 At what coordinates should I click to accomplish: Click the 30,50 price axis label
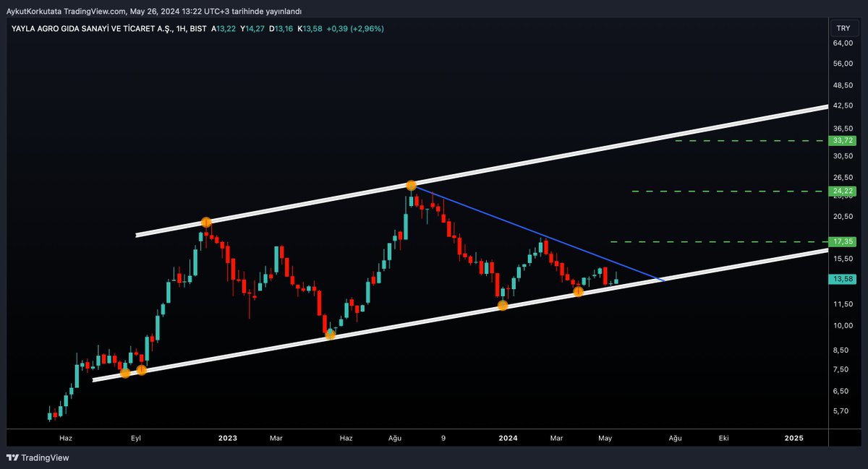click(843, 155)
